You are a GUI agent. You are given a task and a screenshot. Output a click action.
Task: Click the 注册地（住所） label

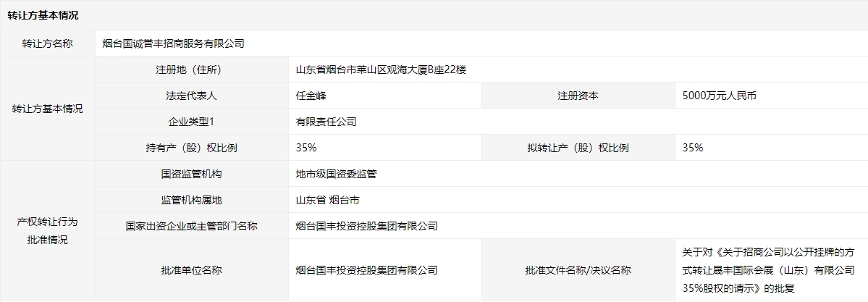[191, 70]
